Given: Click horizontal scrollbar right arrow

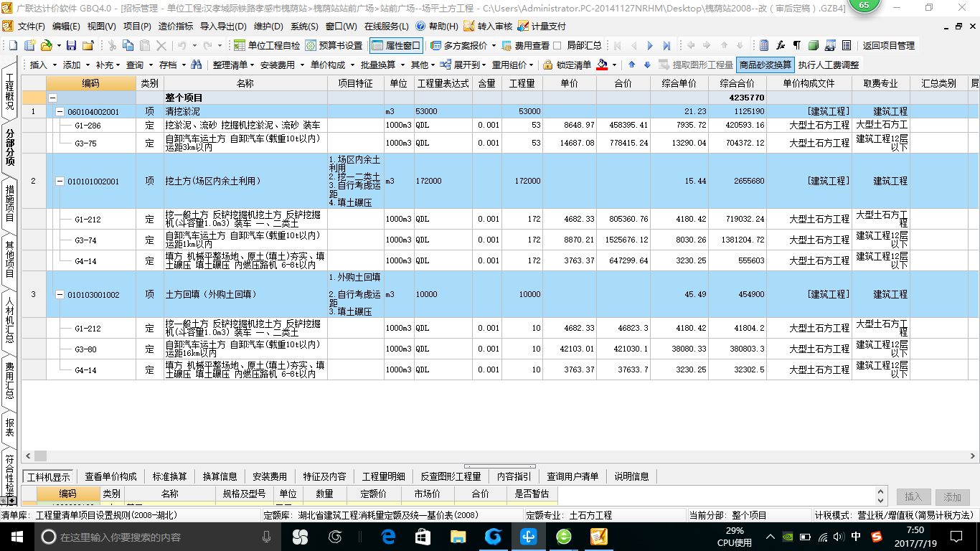Looking at the screenshot, I should 974,456.
